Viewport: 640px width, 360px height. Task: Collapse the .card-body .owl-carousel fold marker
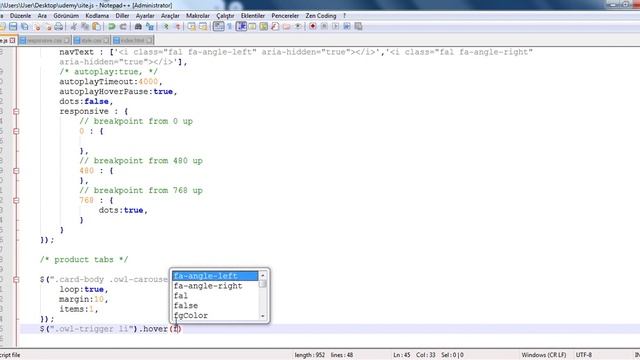[16, 280]
